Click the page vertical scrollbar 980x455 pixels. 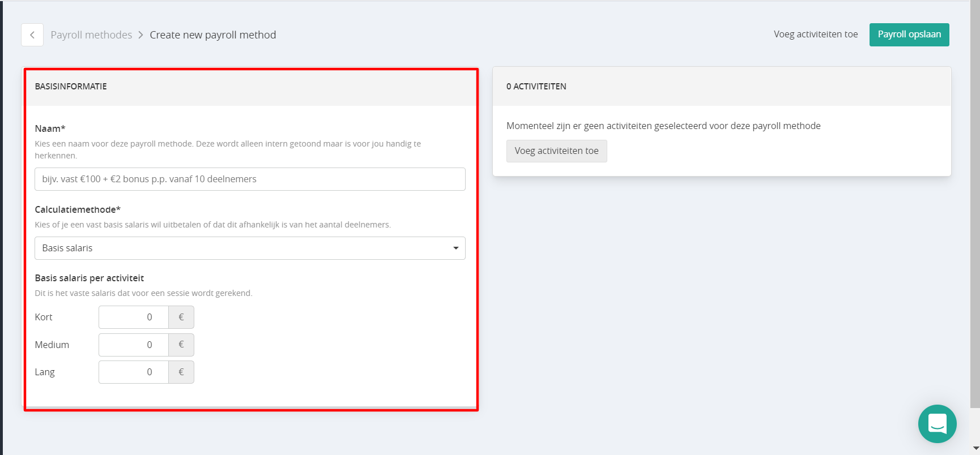[975, 204]
